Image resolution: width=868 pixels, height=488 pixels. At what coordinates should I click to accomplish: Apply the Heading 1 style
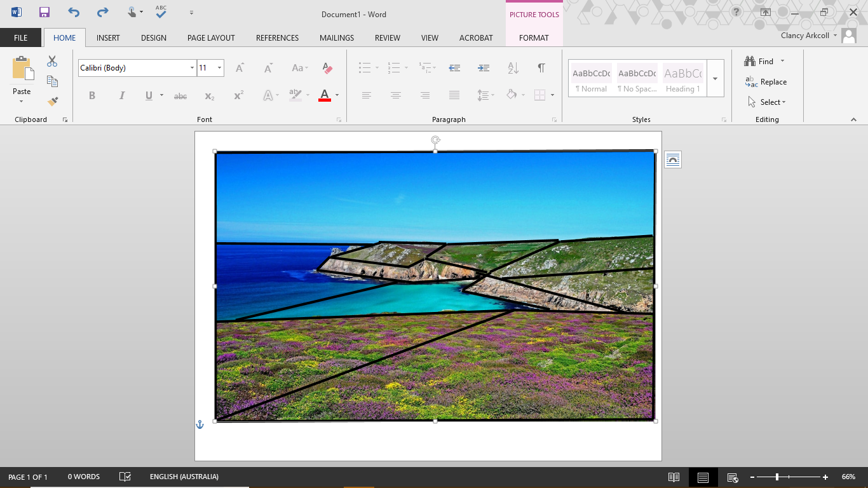pos(682,79)
